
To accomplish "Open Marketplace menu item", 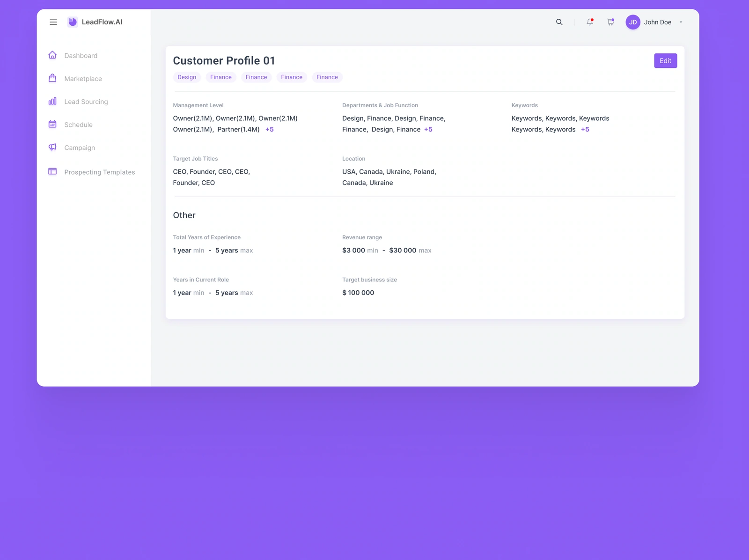I will point(83,79).
